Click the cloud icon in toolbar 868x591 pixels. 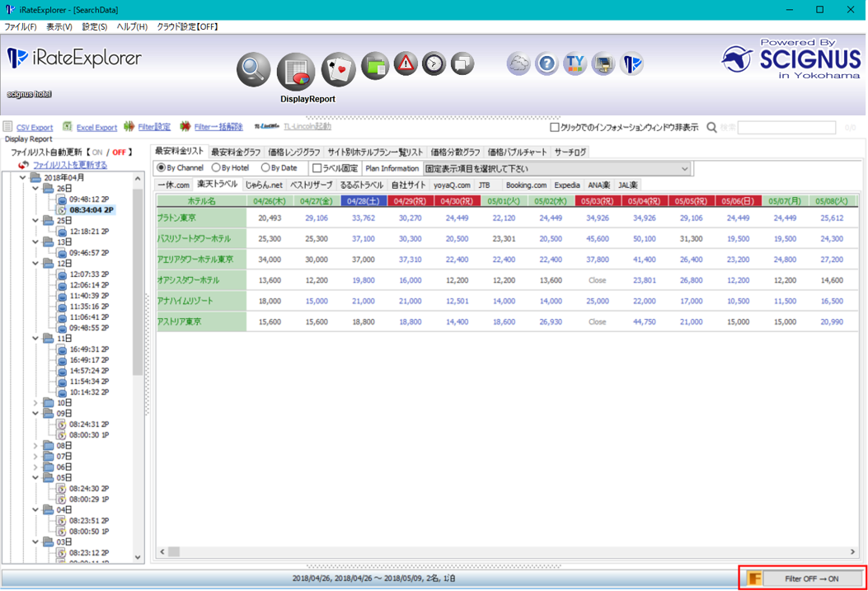(518, 64)
